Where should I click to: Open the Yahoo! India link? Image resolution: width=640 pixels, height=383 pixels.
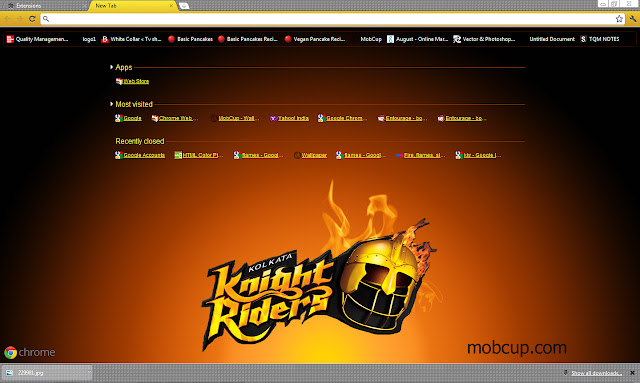289,118
